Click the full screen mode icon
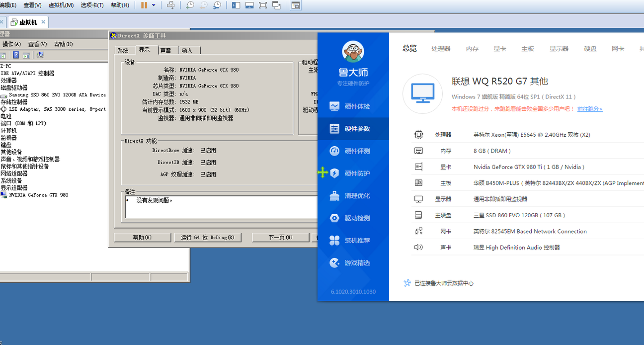The height and width of the screenshot is (345, 644). coord(263,5)
